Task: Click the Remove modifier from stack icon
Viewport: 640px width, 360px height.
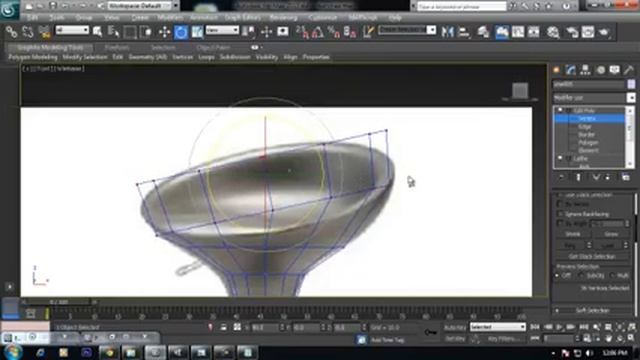Action: click(x=608, y=177)
